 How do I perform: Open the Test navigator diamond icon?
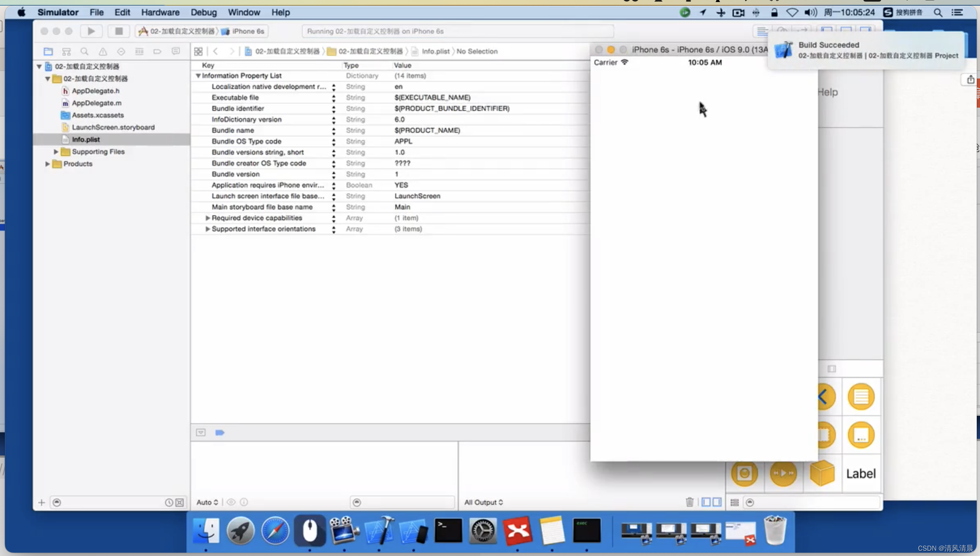[121, 51]
